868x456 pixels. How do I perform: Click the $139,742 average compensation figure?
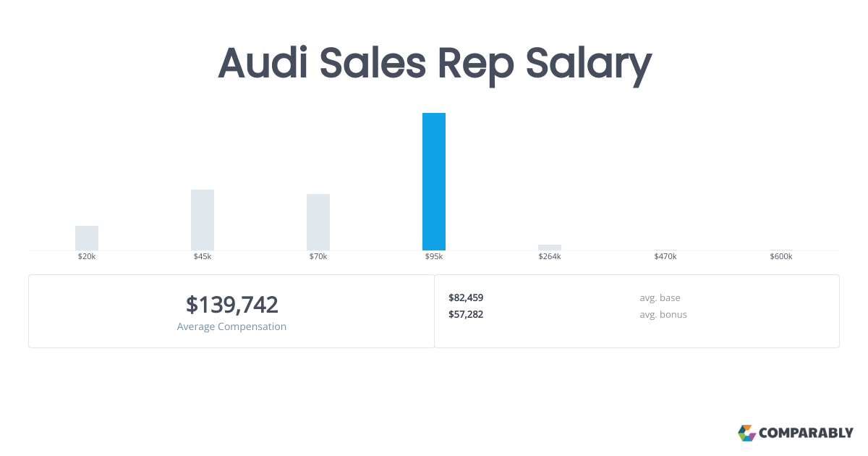click(231, 305)
